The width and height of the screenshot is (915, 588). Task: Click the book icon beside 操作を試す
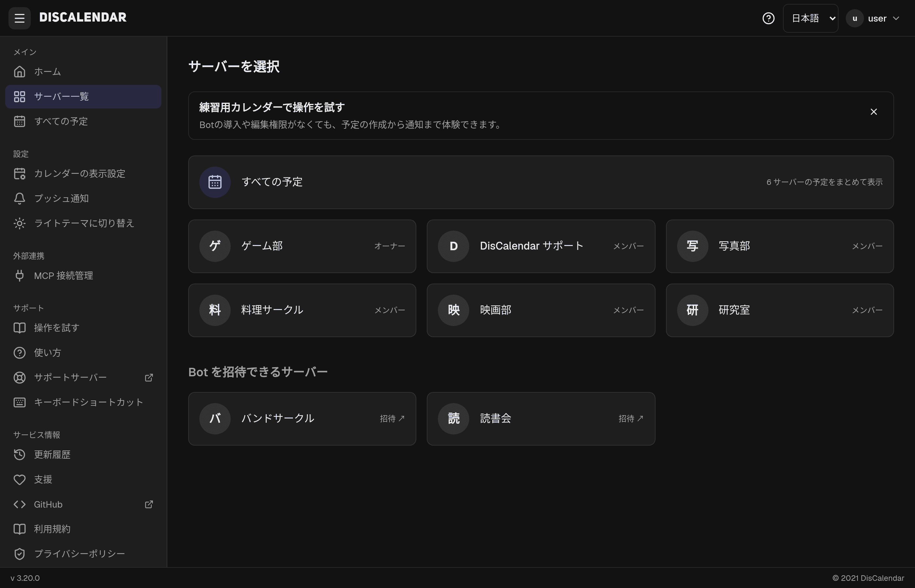(20, 328)
